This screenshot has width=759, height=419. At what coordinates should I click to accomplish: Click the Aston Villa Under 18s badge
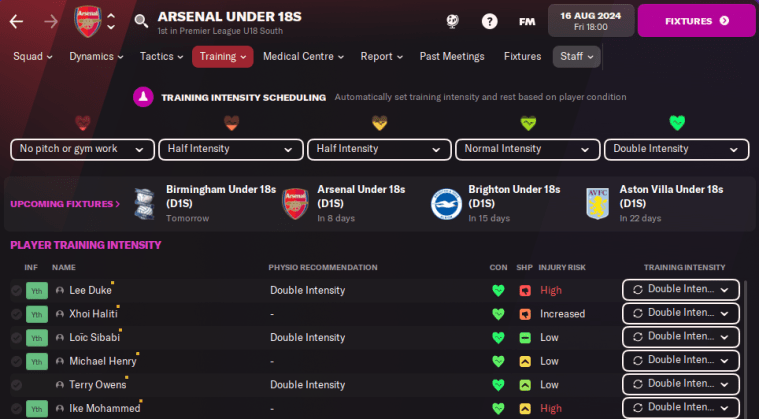pyautogui.click(x=598, y=203)
